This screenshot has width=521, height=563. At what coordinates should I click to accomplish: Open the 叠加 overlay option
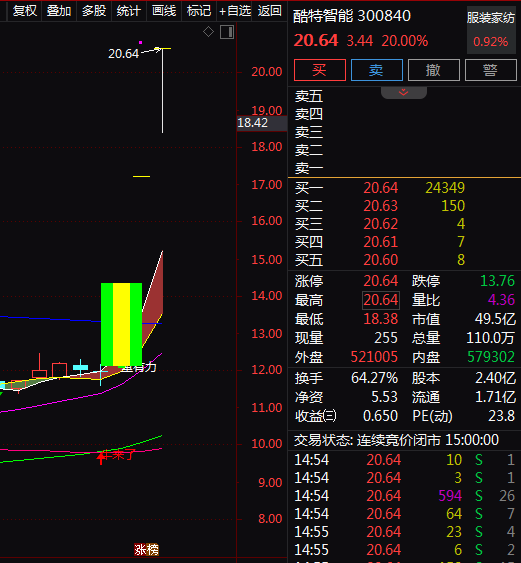click(x=59, y=11)
